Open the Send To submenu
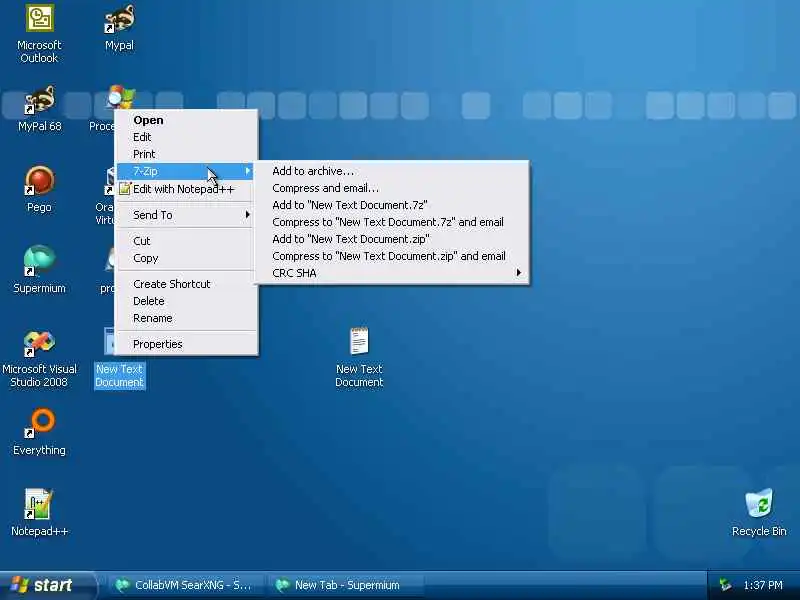 pos(187,215)
